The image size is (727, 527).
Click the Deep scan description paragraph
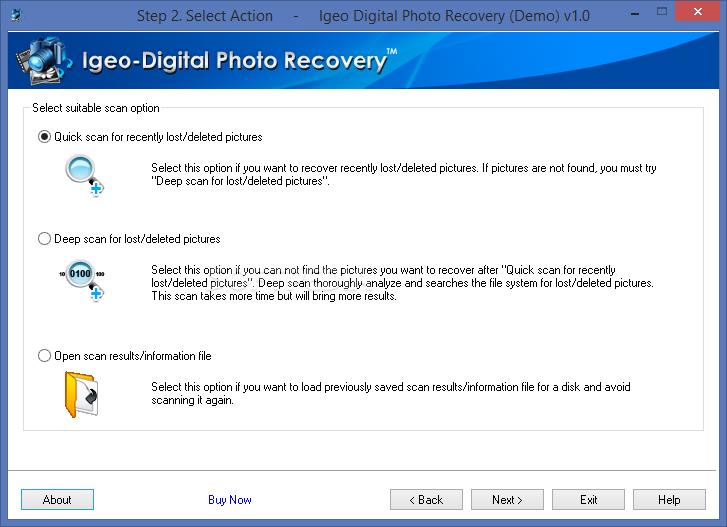coord(402,283)
